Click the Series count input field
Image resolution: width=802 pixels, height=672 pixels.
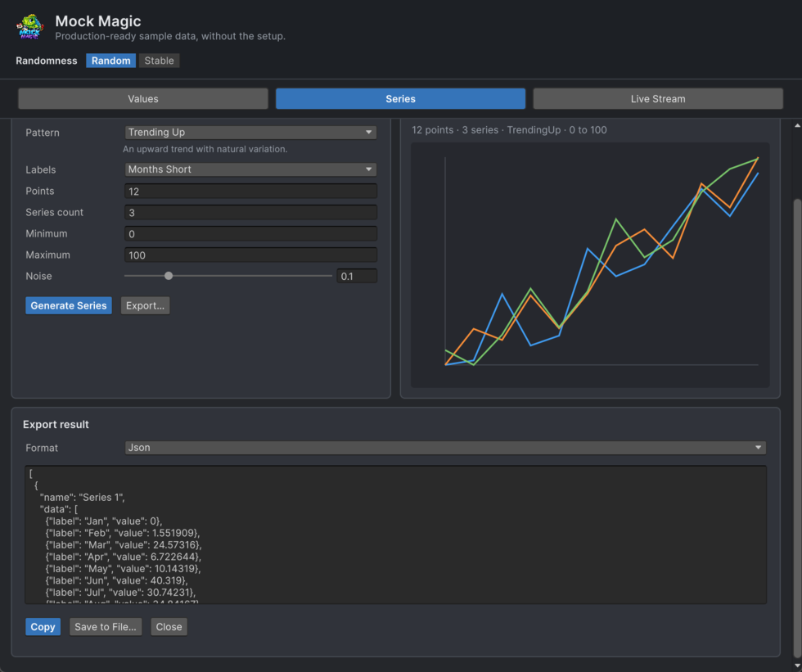tap(250, 212)
